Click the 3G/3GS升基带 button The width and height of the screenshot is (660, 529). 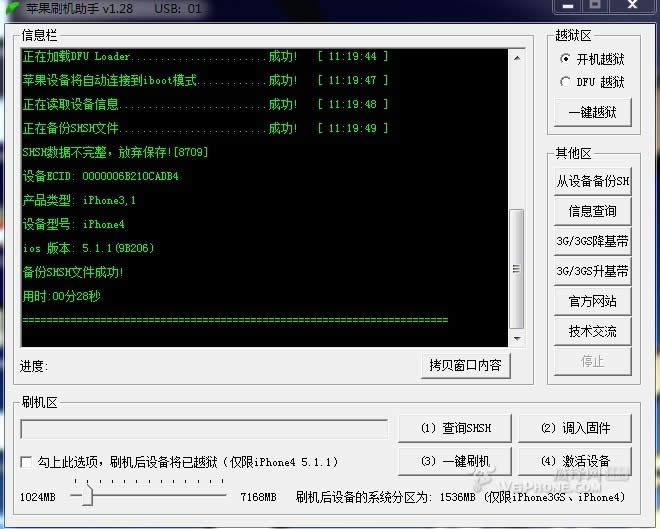[593, 271]
